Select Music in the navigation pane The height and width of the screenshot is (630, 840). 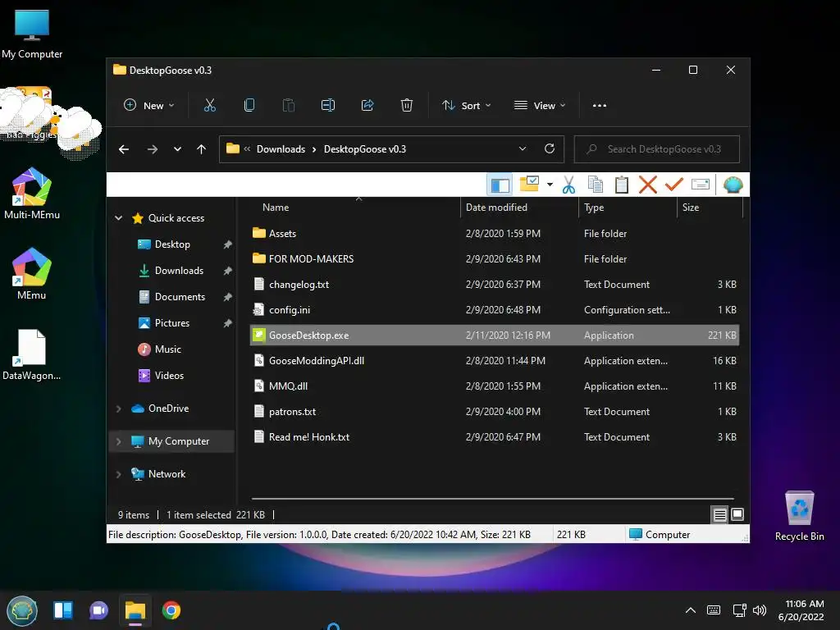[x=167, y=349]
